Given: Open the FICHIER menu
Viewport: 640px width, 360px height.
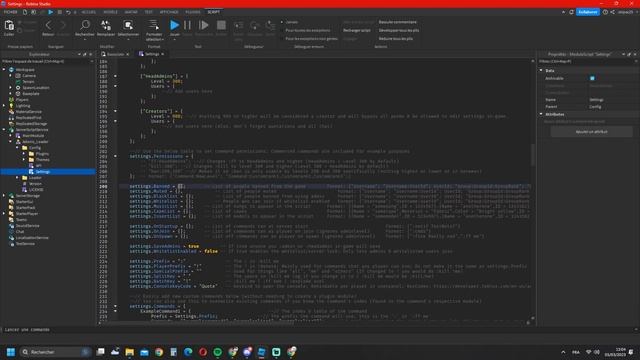Looking at the screenshot, I should tap(10, 12).
